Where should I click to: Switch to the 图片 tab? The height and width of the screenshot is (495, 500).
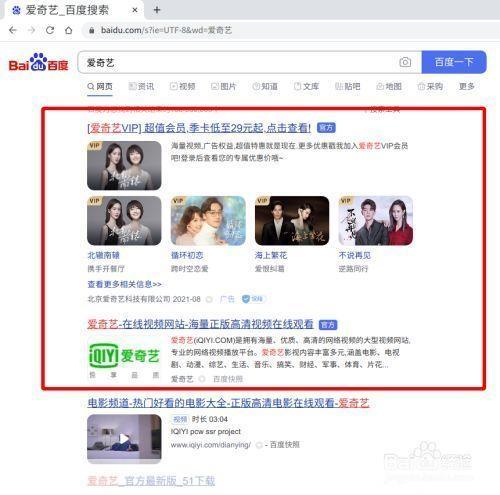224,87
